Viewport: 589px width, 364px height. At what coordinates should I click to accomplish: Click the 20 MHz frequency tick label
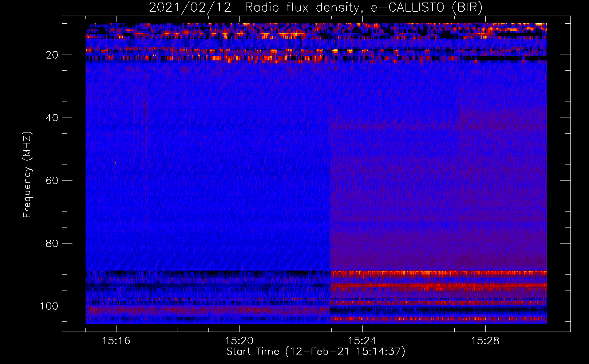tap(52, 55)
